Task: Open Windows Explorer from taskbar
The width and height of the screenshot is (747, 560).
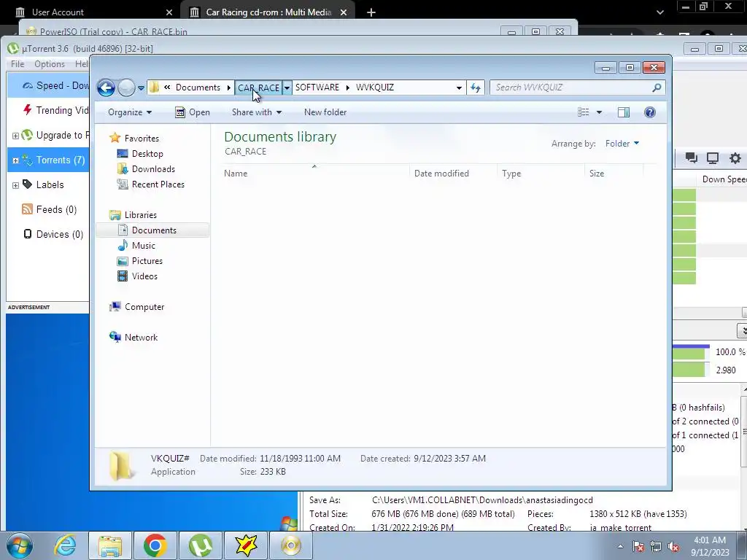Action: coord(111,545)
